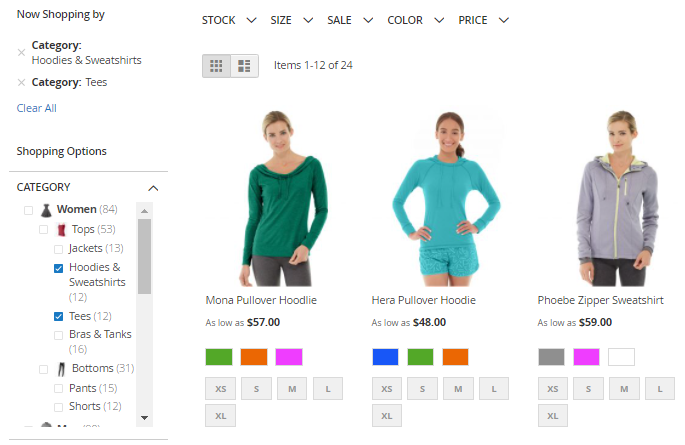Choose size XS for Hera Pullover Hoodie
Image resolution: width=685 pixels, height=445 pixels.
(x=387, y=389)
